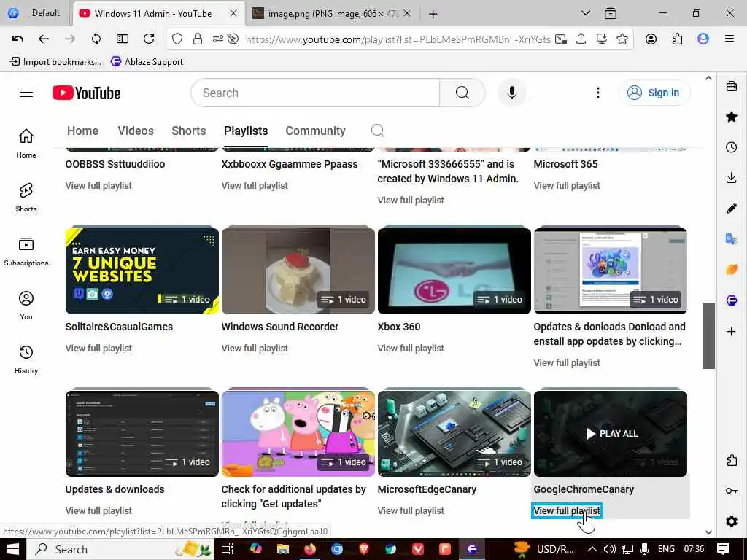
Task: Switch to the channel Home tab
Action: (83, 131)
